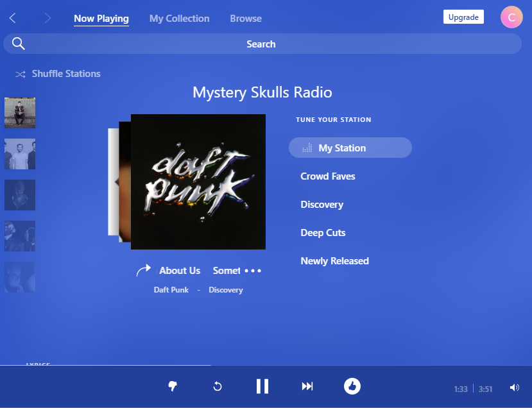Mute the volume speaker icon
Image resolution: width=532 pixels, height=408 pixels.
(514, 387)
